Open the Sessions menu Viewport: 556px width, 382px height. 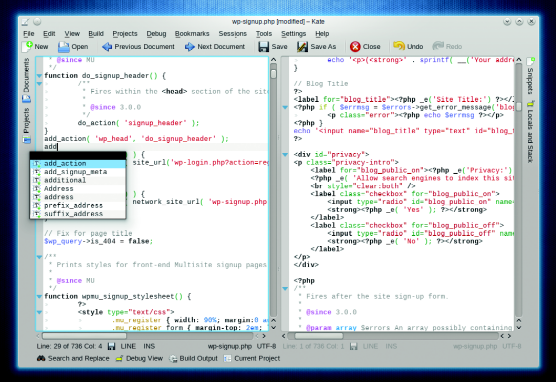click(x=233, y=34)
